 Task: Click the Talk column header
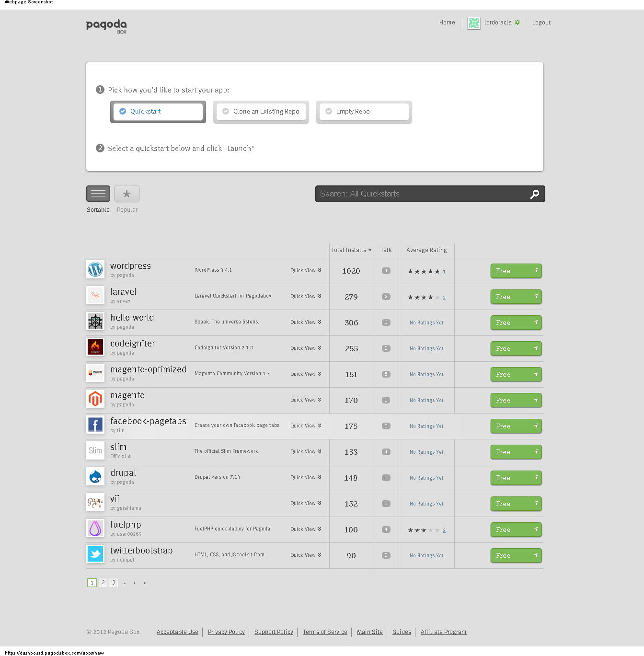coord(386,250)
